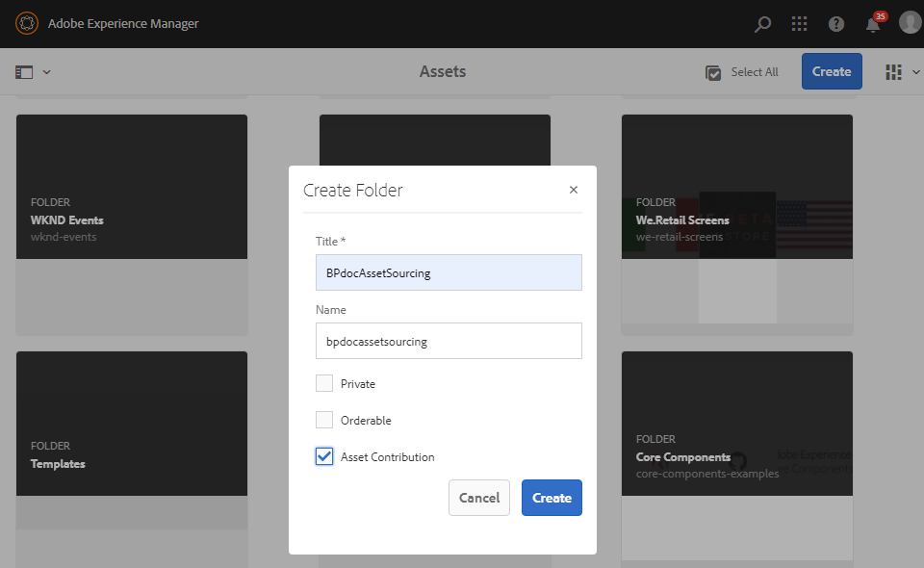Open the user profile avatar
This screenshot has width=924, height=568.
coord(910,23)
